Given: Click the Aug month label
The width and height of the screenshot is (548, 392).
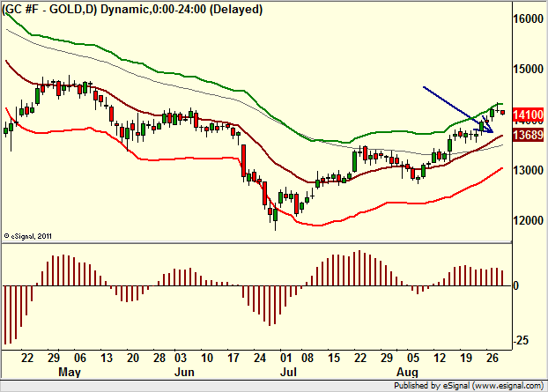Looking at the screenshot, I should coord(407,372).
